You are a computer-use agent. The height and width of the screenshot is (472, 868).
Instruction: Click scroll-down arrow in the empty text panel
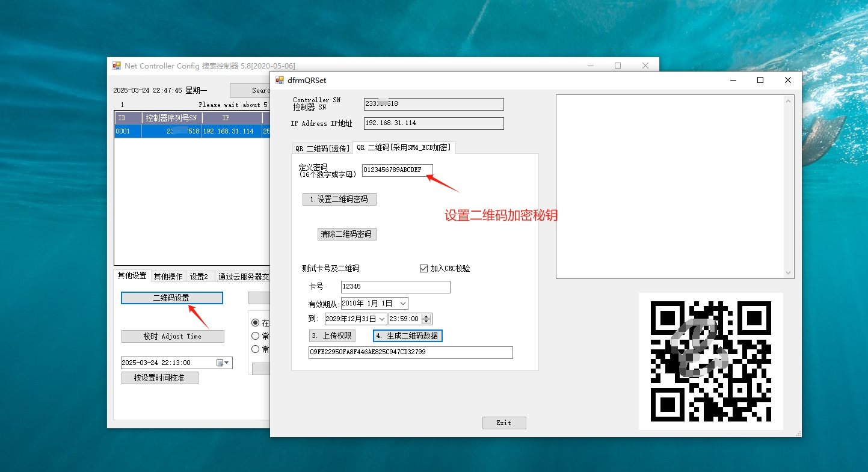click(x=789, y=272)
